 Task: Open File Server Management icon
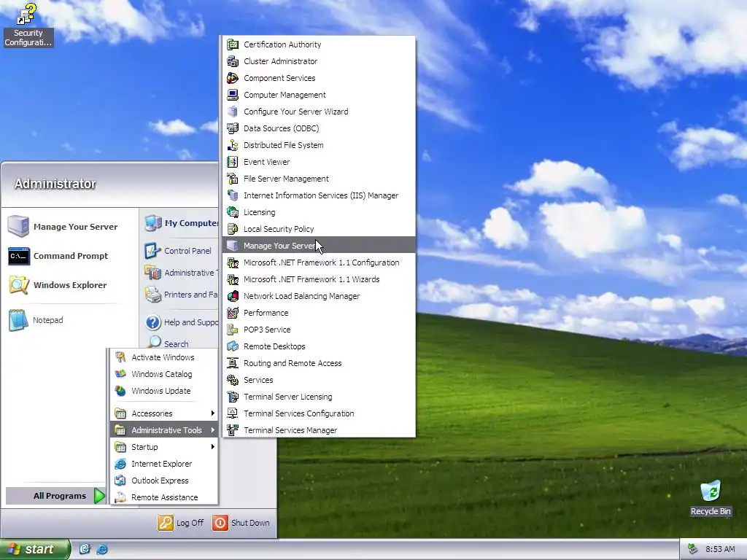coord(233,179)
